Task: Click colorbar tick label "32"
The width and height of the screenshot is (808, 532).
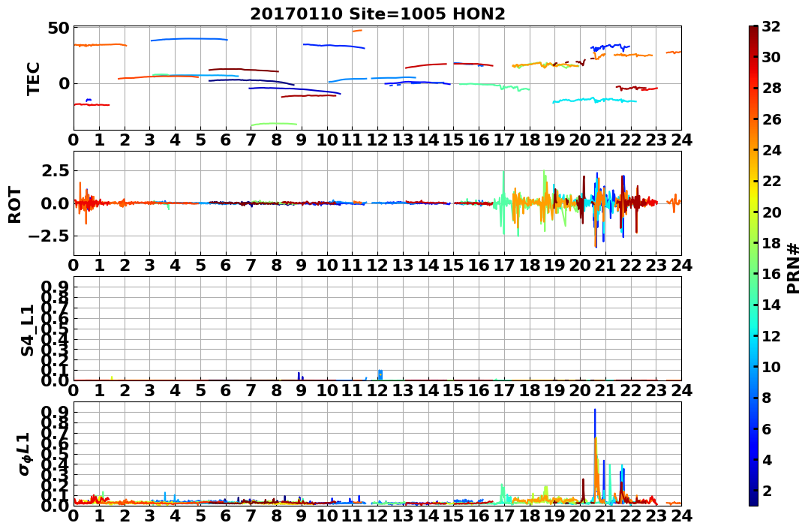Action: pos(772,26)
